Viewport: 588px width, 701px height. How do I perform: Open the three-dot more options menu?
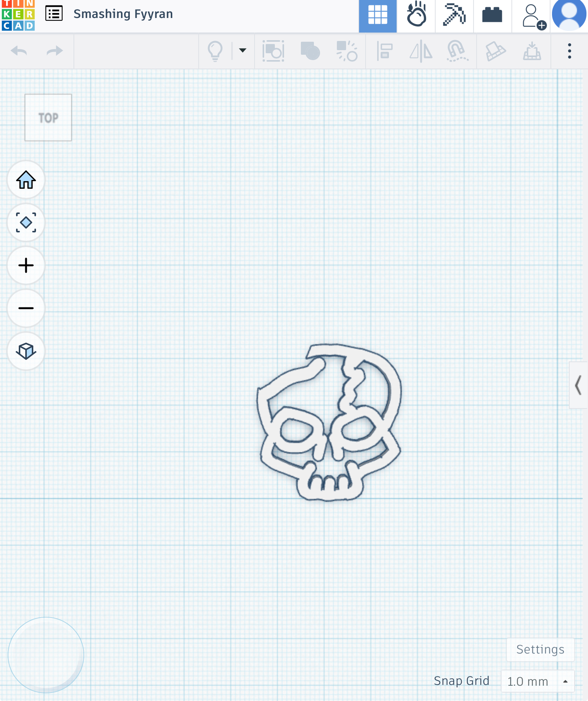(x=570, y=51)
